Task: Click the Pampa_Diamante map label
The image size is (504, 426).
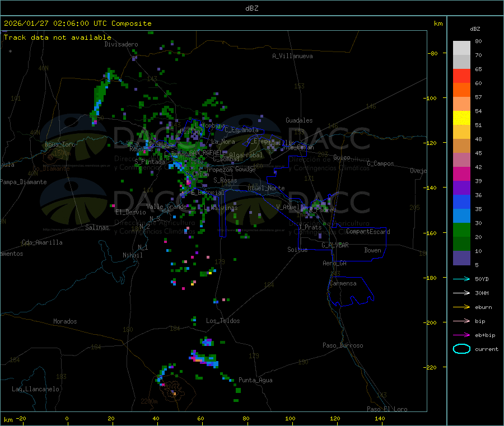Action: (23, 182)
